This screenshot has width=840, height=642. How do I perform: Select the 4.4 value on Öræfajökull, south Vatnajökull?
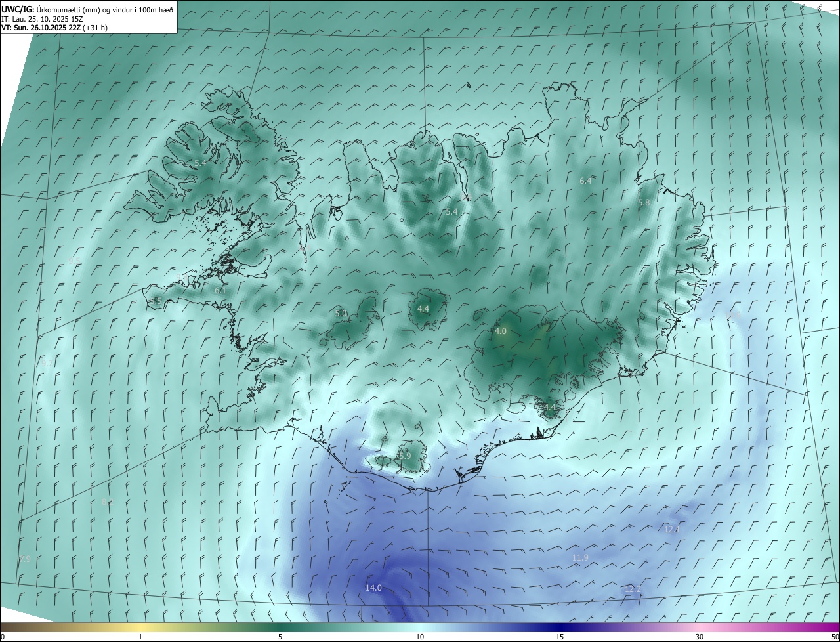click(x=549, y=408)
